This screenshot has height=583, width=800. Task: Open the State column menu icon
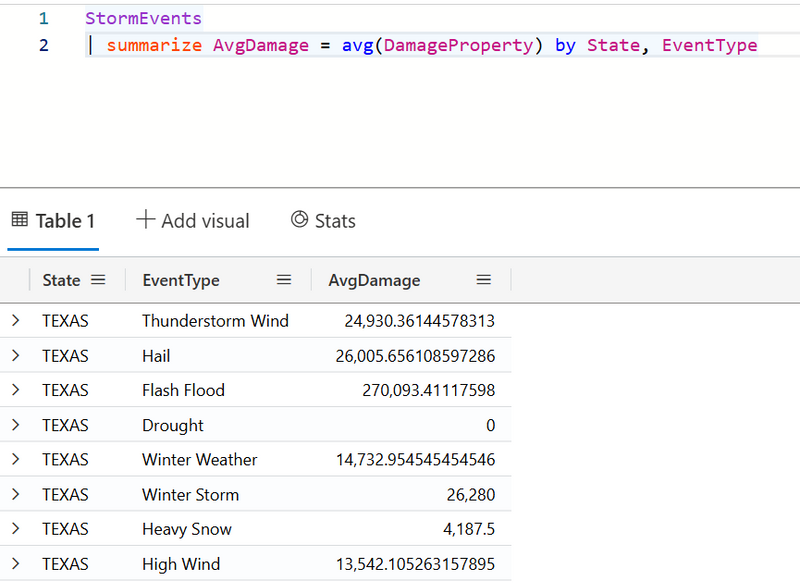(98, 280)
